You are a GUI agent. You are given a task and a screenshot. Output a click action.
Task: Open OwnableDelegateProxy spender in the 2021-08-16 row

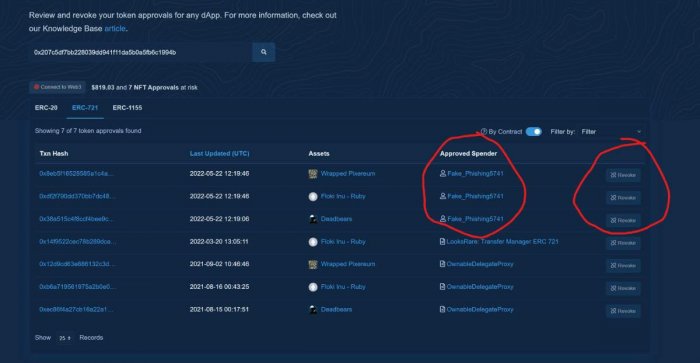coord(480,287)
